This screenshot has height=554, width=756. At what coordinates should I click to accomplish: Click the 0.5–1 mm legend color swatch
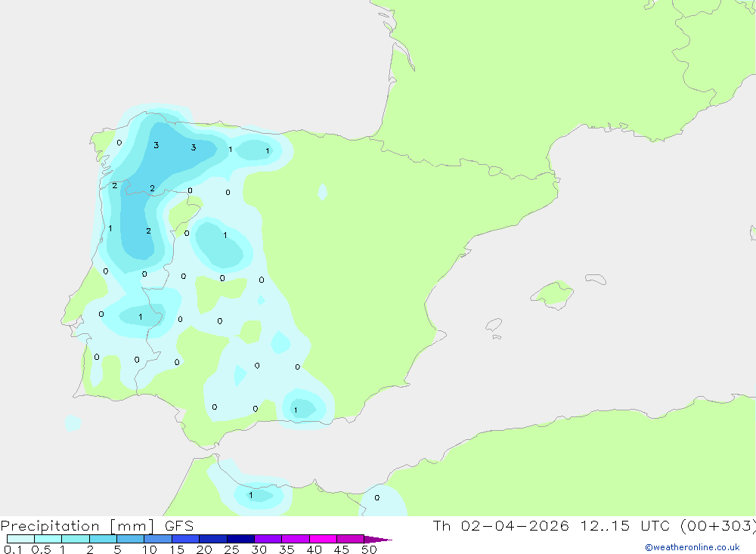click(48, 539)
